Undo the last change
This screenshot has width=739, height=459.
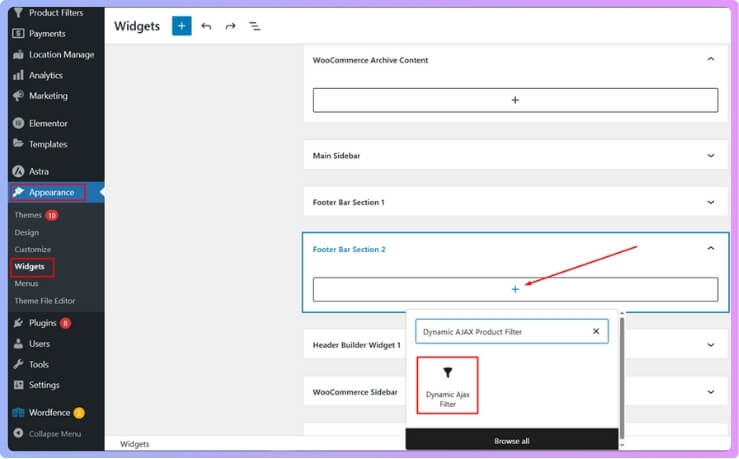[206, 26]
